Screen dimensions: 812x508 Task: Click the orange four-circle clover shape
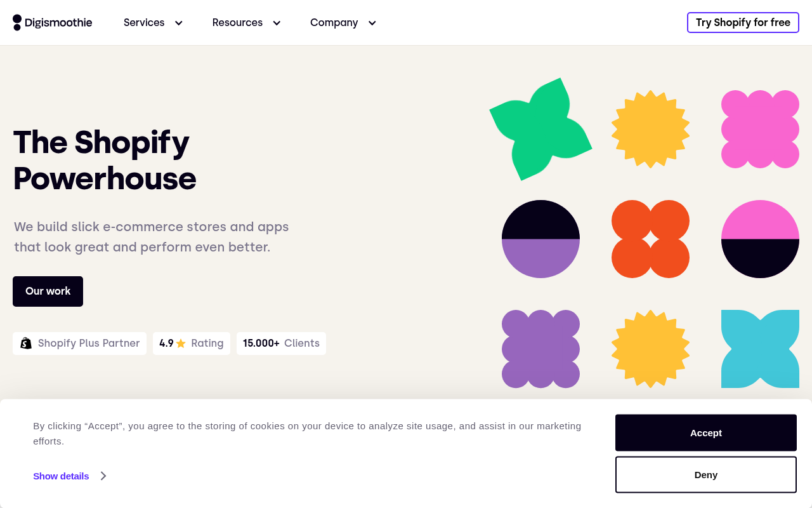650,239
